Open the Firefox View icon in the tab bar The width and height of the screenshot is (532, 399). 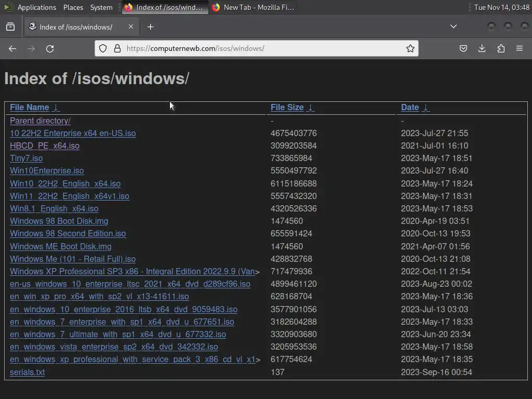(x=10, y=27)
